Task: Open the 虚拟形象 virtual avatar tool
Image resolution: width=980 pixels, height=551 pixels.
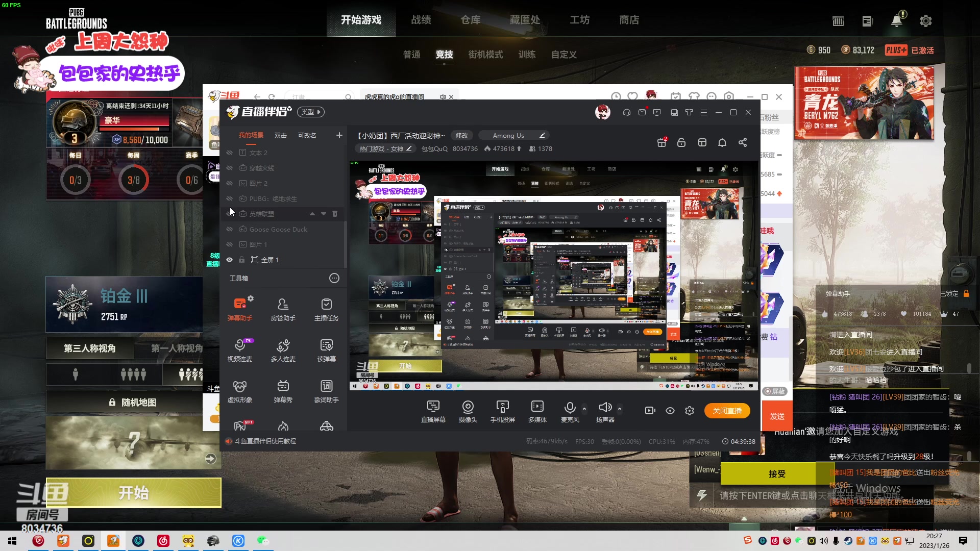Action: (239, 390)
